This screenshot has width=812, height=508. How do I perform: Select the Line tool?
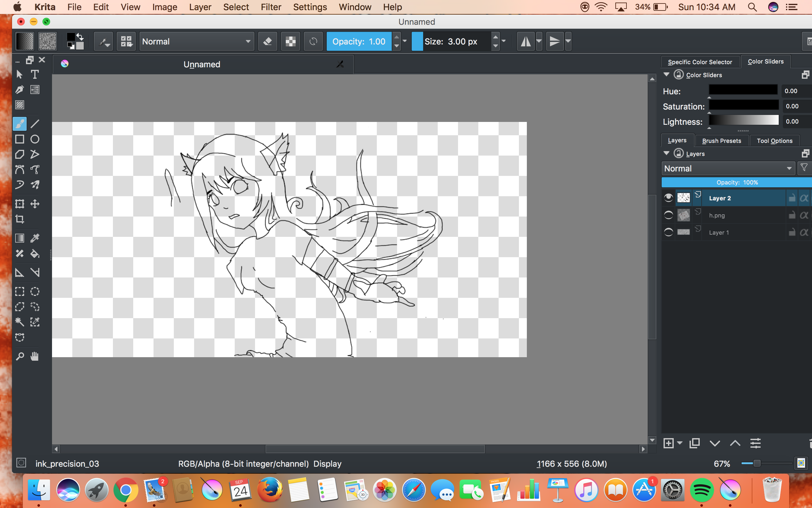coord(35,124)
